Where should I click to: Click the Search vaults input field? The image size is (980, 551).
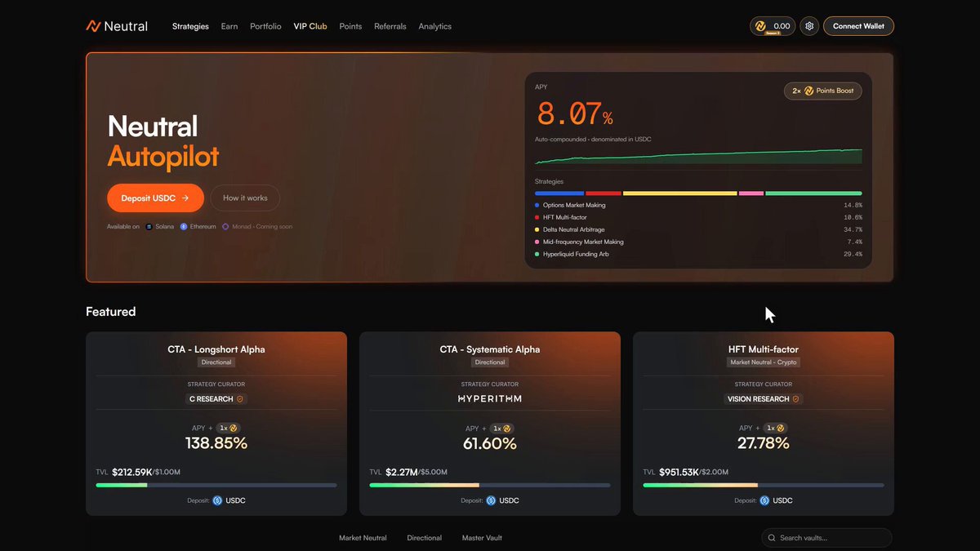(826, 538)
